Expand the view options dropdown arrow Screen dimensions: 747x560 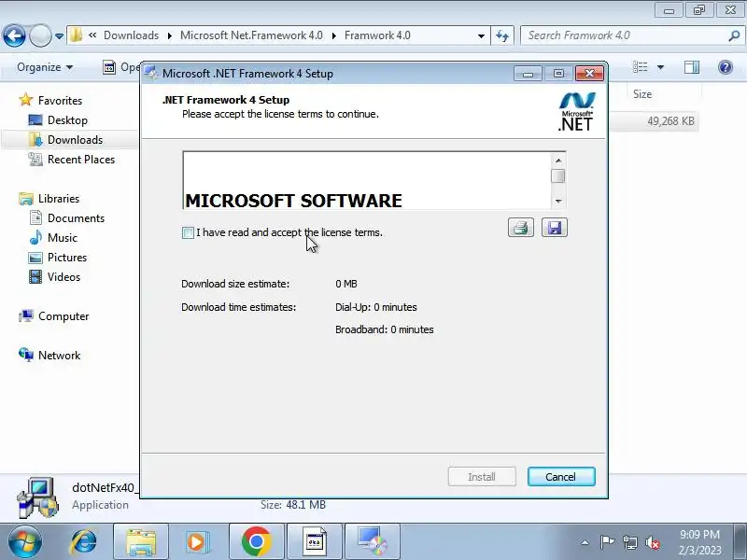pos(660,67)
